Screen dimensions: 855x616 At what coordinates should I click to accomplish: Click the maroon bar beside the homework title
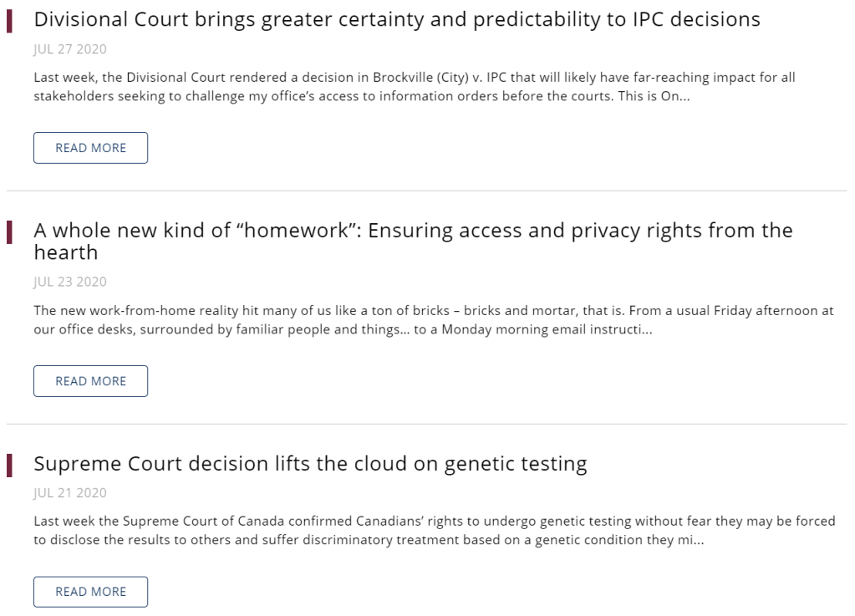click(9, 232)
